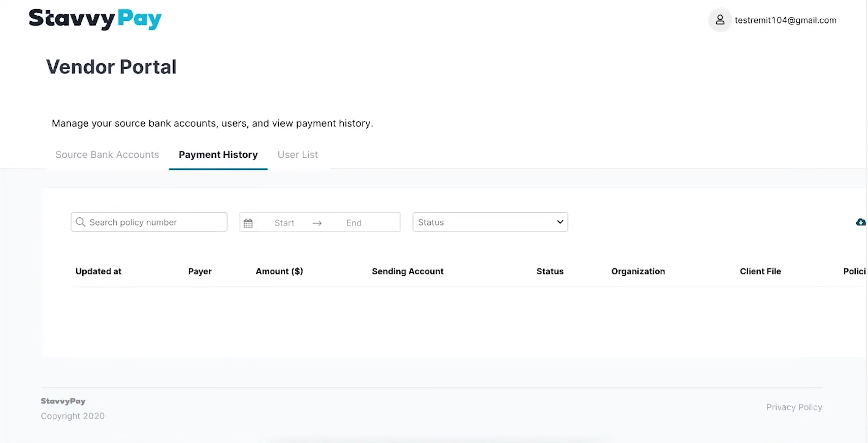This screenshot has height=443, width=868.
Task: Click the Status dropdown chevron arrow
Action: (x=560, y=222)
